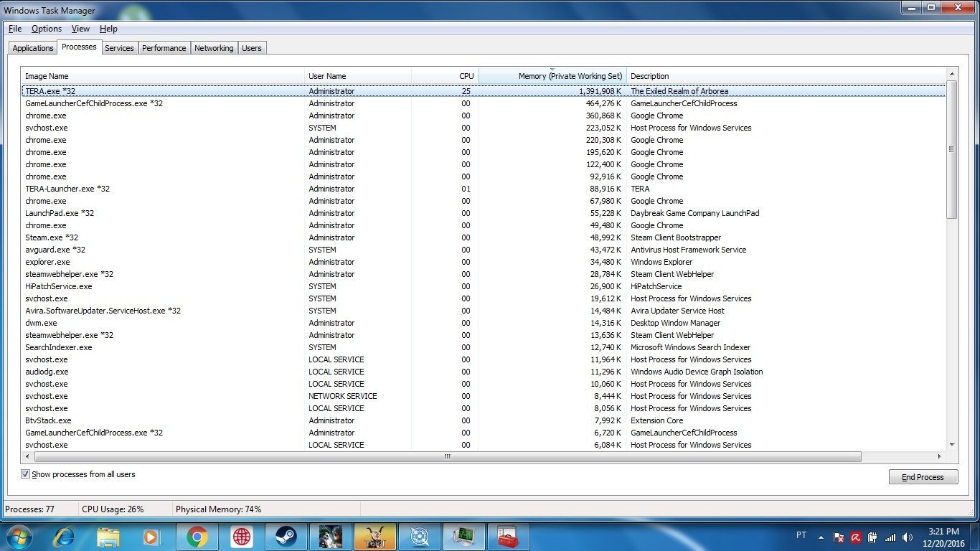Image resolution: width=980 pixels, height=551 pixels.
Task: Open the game character portrait taskbar icon
Action: click(330, 537)
